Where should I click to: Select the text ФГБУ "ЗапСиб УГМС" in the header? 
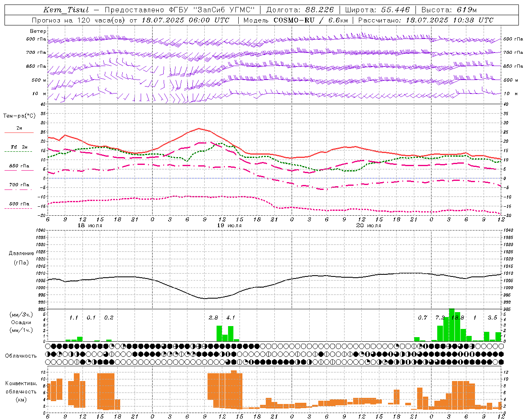[213, 10]
